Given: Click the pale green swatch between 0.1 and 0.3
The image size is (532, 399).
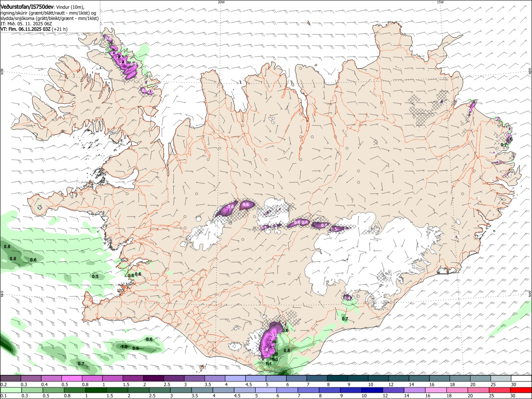Looking at the screenshot, I should point(10,390).
